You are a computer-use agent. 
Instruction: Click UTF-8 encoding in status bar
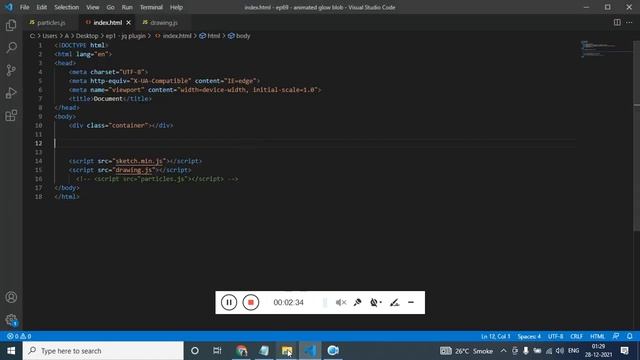(x=556, y=336)
